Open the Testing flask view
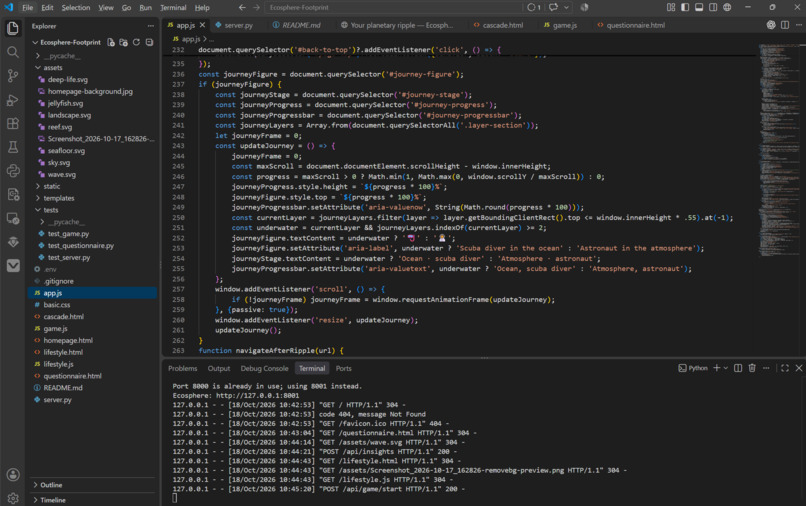 tap(13, 147)
